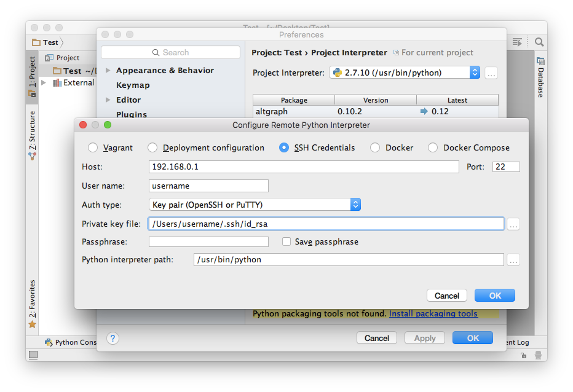Screen dimensions: 573x392
Task: Click the Host input field
Action: pyautogui.click(x=304, y=167)
